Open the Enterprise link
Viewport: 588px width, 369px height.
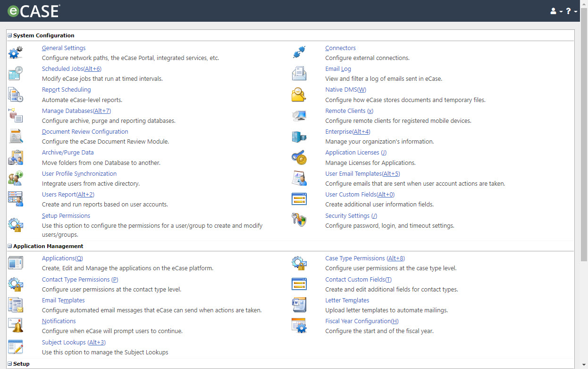pos(348,132)
